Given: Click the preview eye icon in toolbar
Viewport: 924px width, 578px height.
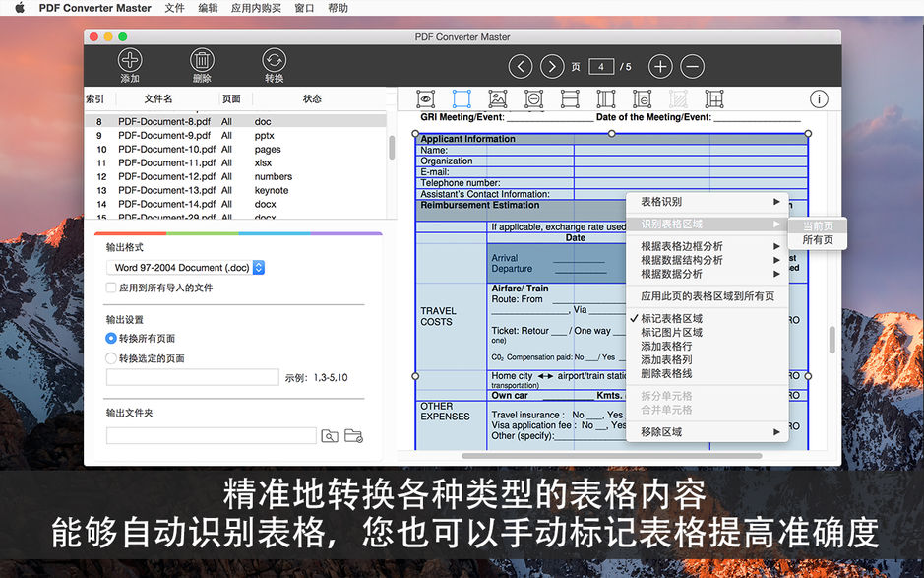Looking at the screenshot, I should pyautogui.click(x=425, y=98).
